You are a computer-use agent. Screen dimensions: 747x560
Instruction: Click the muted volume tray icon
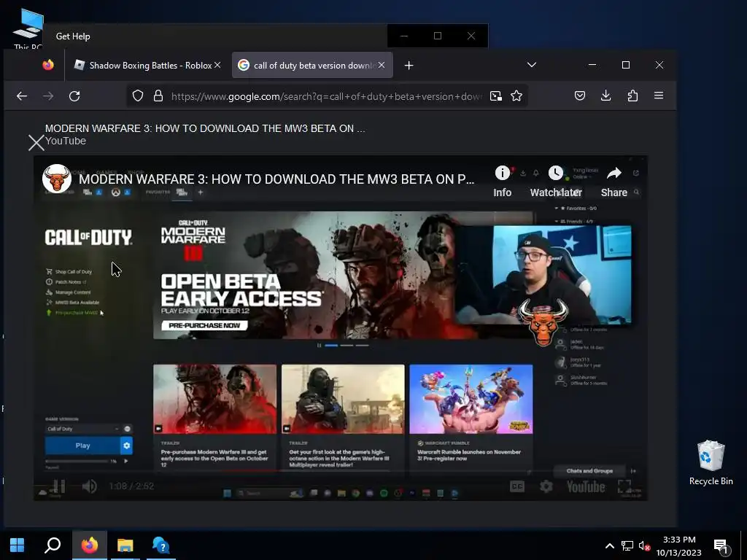pos(644,545)
